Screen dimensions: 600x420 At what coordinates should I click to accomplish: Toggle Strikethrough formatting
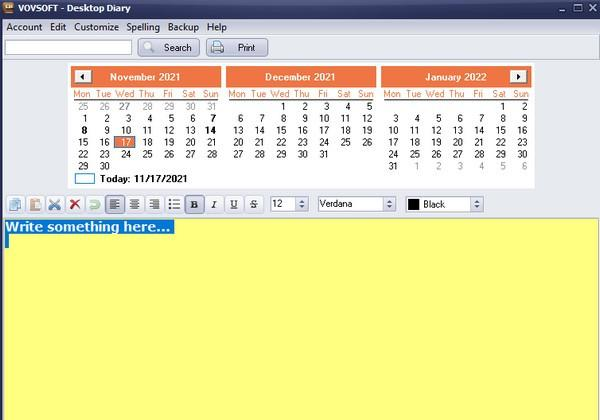pyautogui.click(x=254, y=204)
